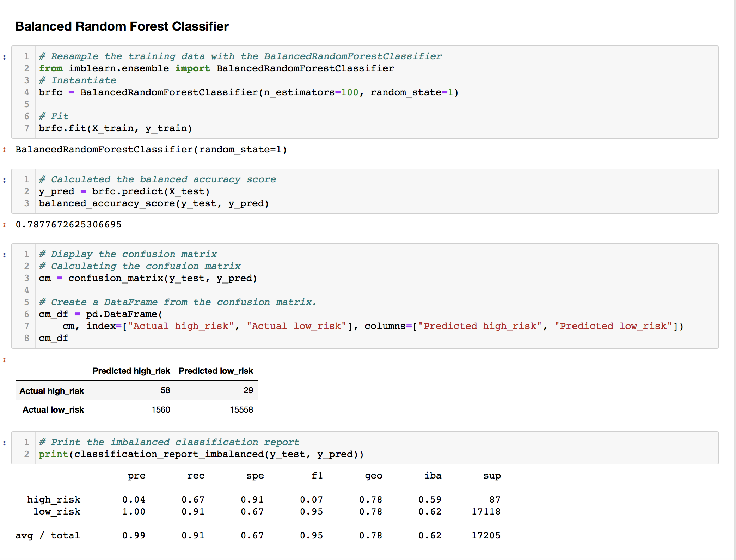The height and width of the screenshot is (560, 736).
Task: Click the Actual high_risk row label
Action: [51, 391]
